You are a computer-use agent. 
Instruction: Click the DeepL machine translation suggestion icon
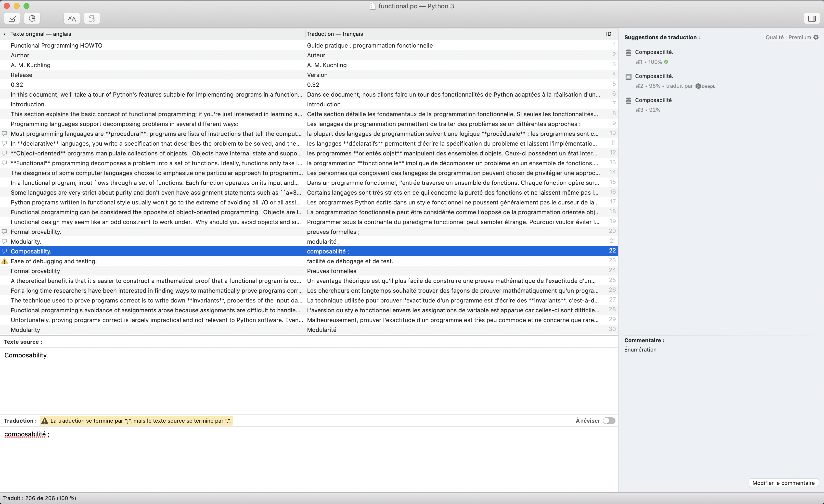click(x=628, y=76)
